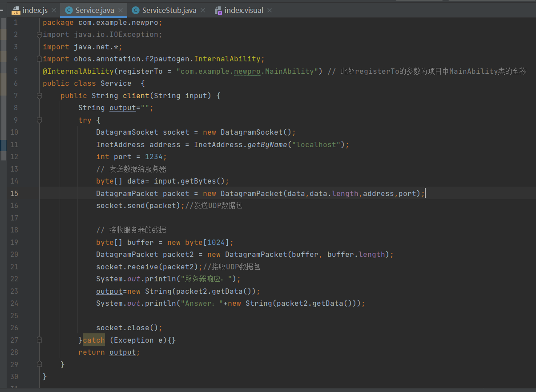Click the class icon on ServiceStub.java tab
The width and height of the screenshot is (536, 392).
[x=135, y=10]
